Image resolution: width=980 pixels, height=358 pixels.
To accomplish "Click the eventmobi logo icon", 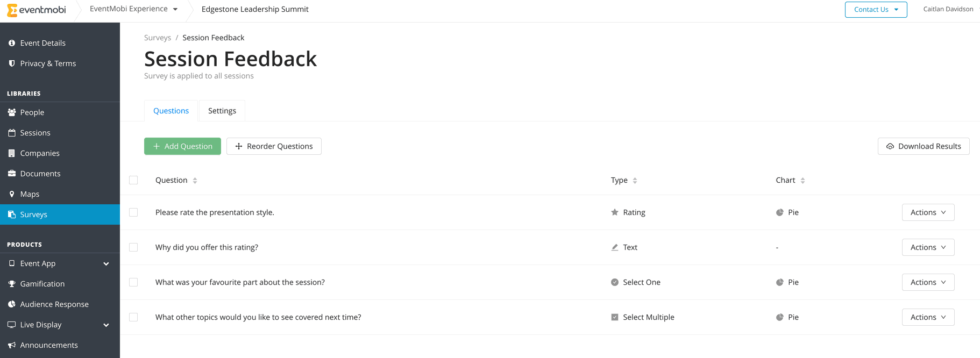I will click(12, 10).
